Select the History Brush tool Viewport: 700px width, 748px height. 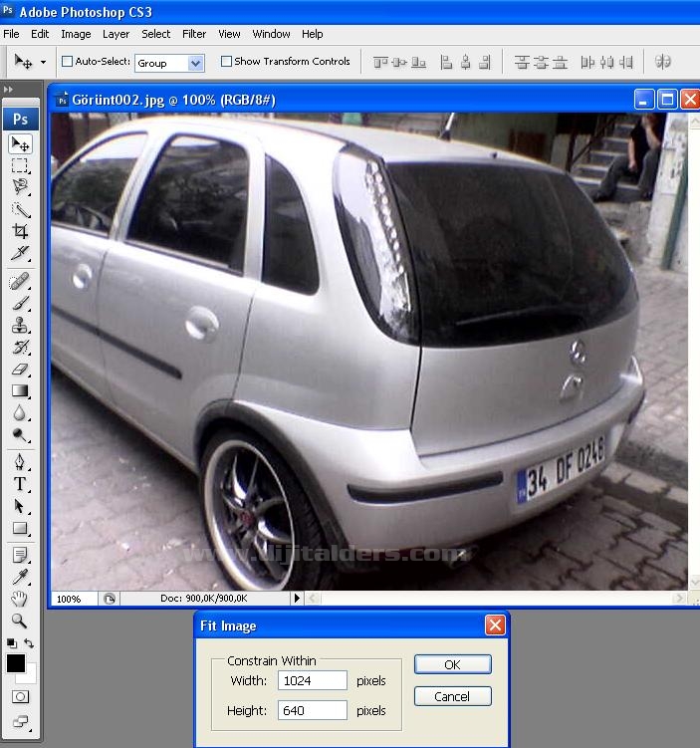[20, 348]
